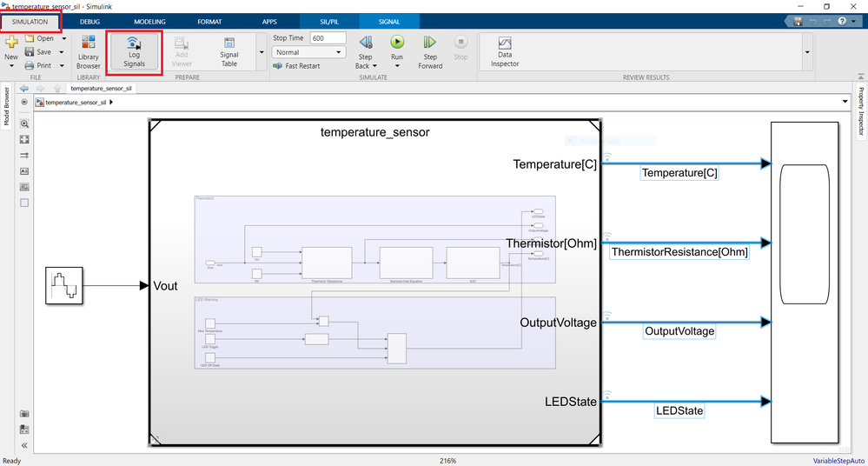Switch to the SIL/PIL tab

point(329,22)
